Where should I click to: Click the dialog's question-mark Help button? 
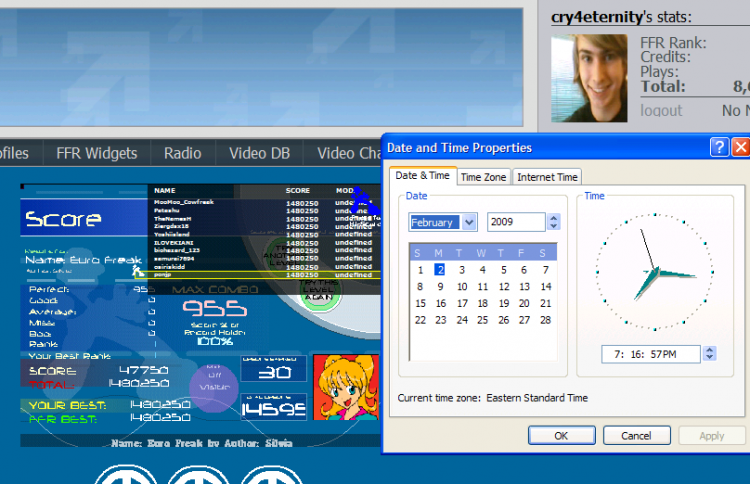coord(719,147)
